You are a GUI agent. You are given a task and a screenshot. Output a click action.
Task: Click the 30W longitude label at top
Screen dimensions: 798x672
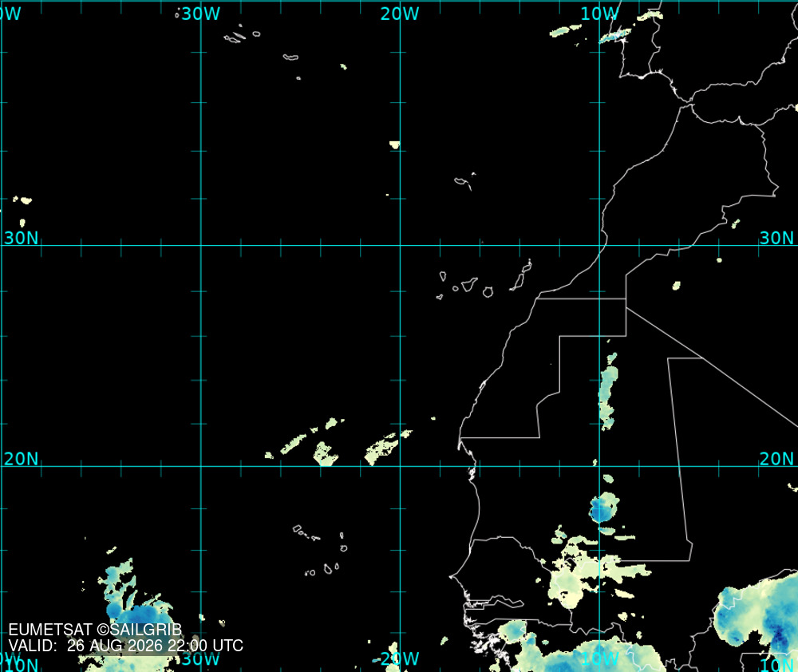pos(200,14)
